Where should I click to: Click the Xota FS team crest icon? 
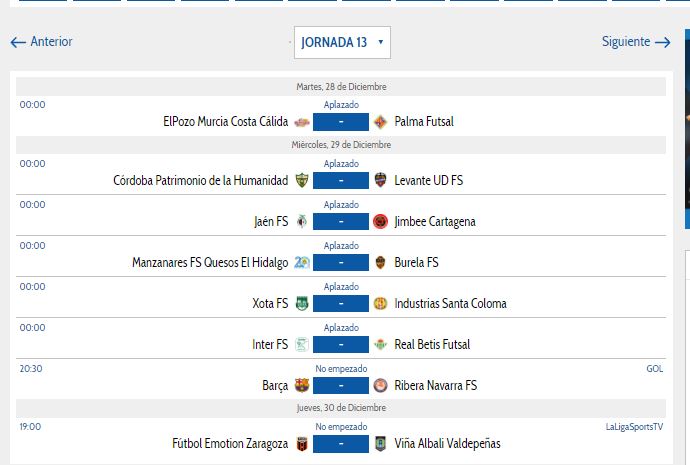[301, 304]
